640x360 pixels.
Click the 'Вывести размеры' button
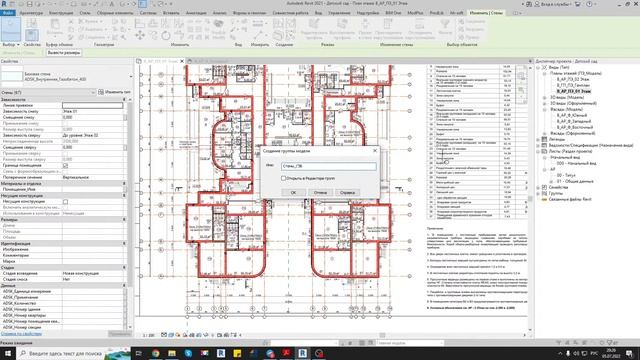63,53
